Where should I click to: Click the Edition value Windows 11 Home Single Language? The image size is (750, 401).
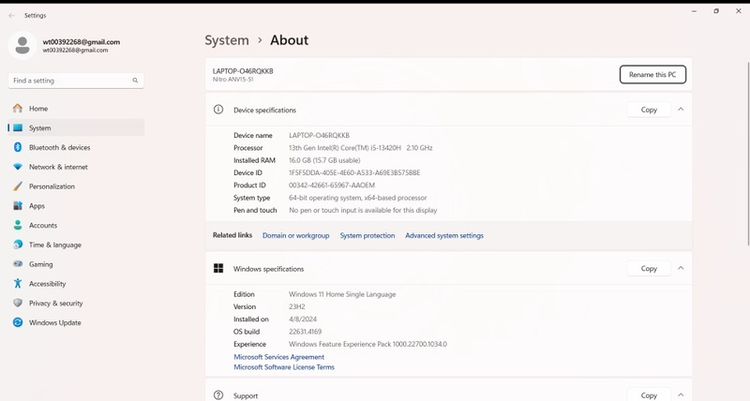coord(342,294)
